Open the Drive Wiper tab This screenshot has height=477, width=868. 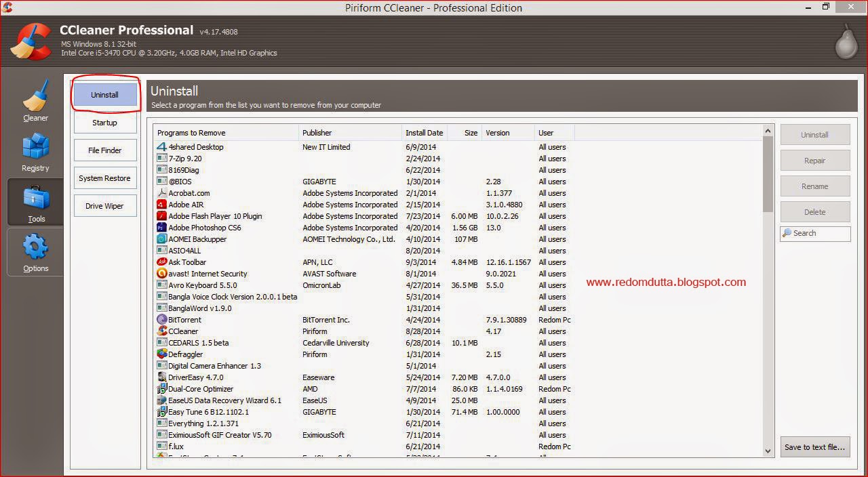coord(105,206)
